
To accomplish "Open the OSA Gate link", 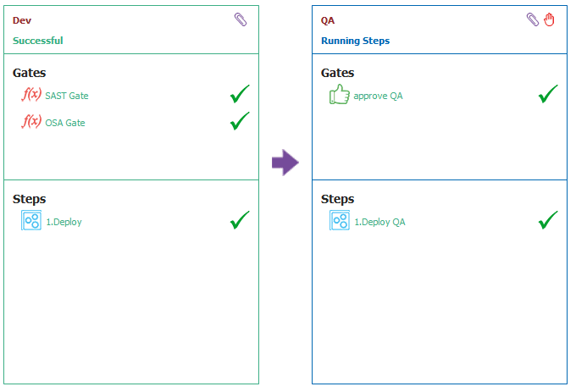I will click(x=65, y=123).
